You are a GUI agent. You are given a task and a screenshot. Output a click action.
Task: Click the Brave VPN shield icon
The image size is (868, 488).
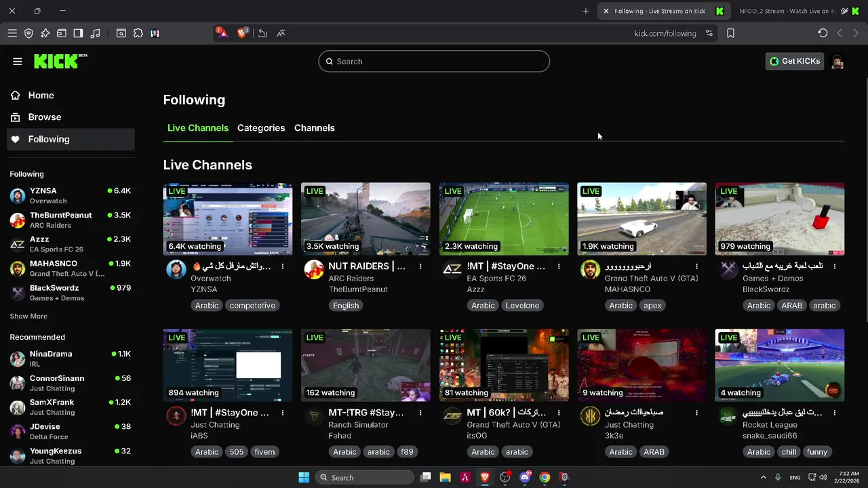[x=28, y=33]
